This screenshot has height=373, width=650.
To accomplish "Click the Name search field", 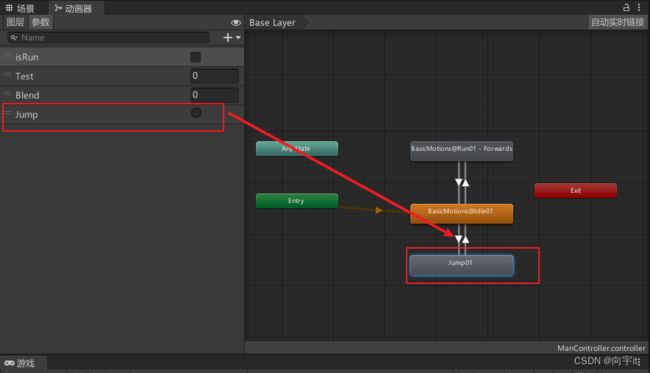I will click(109, 38).
